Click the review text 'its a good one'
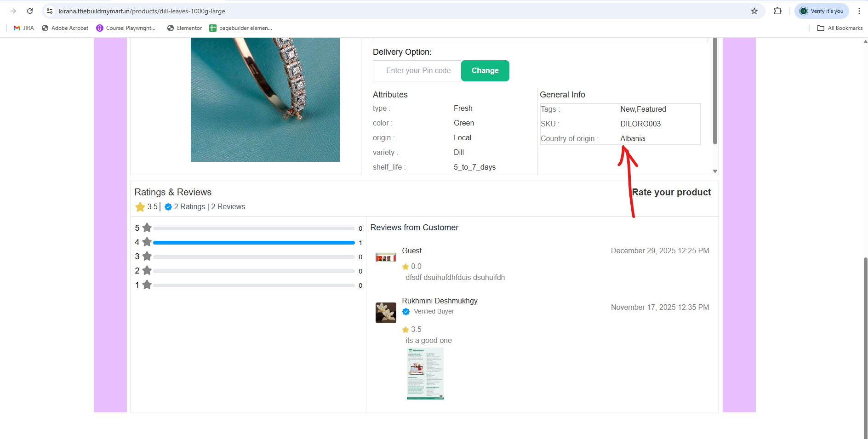 428,341
